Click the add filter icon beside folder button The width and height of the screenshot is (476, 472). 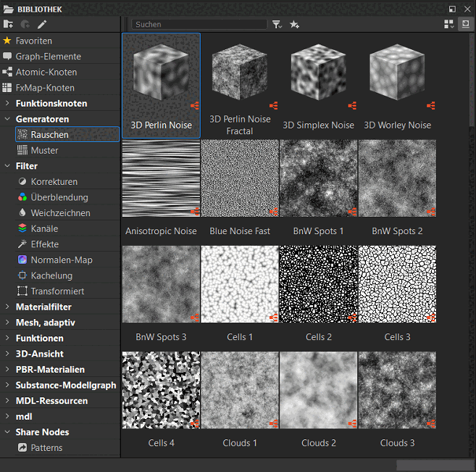pos(25,24)
